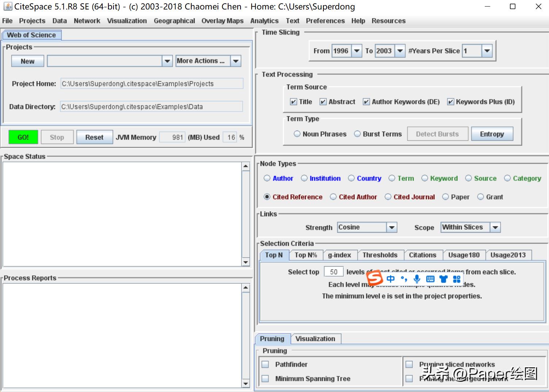Open the Overlay Maps menu
The height and width of the screenshot is (392, 549).
click(x=222, y=21)
